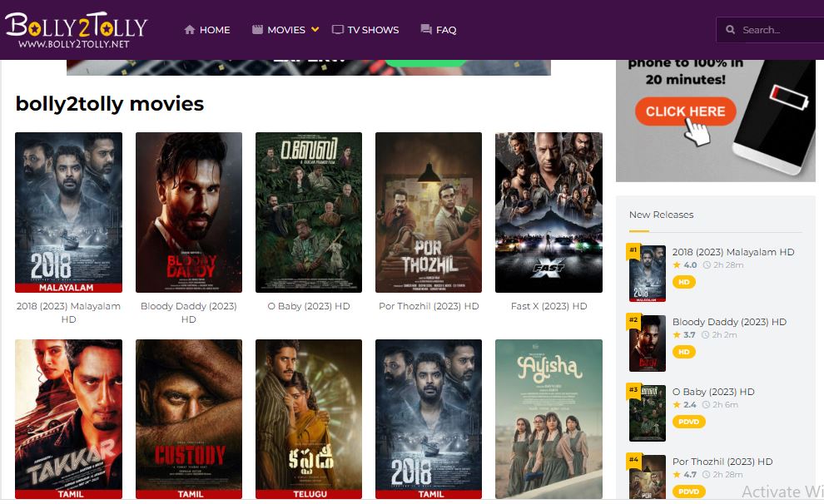The width and height of the screenshot is (824, 504).
Task: Click the HD badge under sidebar Bloody Daddy
Action: tap(683, 352)
